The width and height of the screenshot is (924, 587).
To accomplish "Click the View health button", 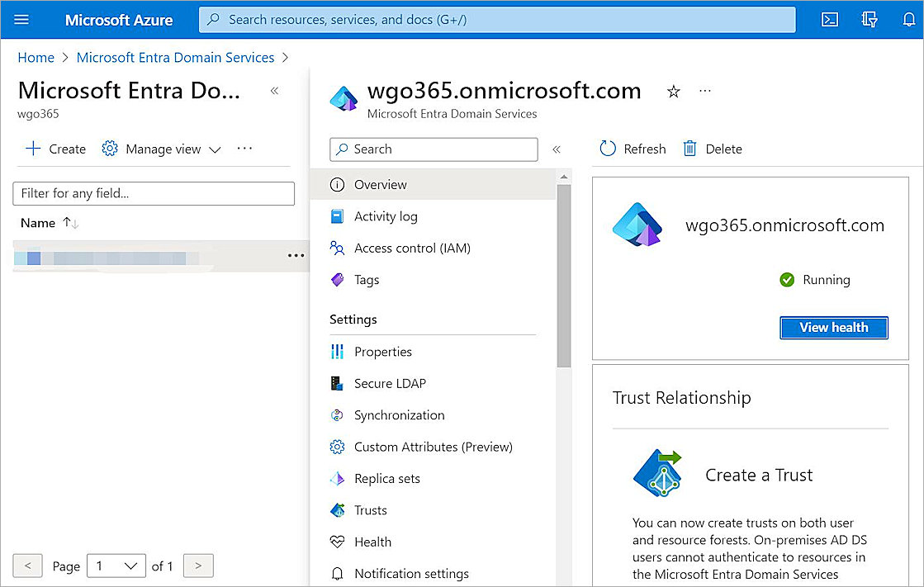I will click(x=833, y=327).
